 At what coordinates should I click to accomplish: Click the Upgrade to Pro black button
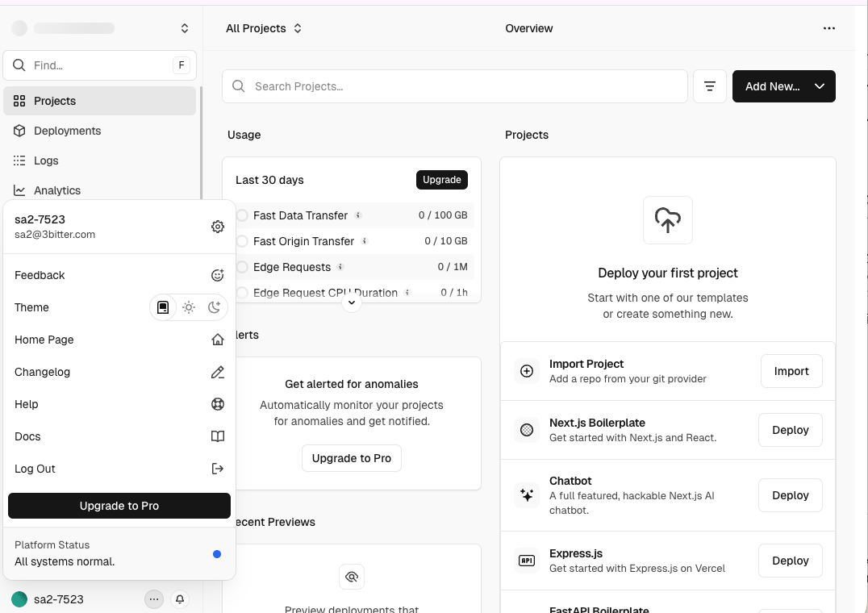pyautogui.click(x=119, y=506)
